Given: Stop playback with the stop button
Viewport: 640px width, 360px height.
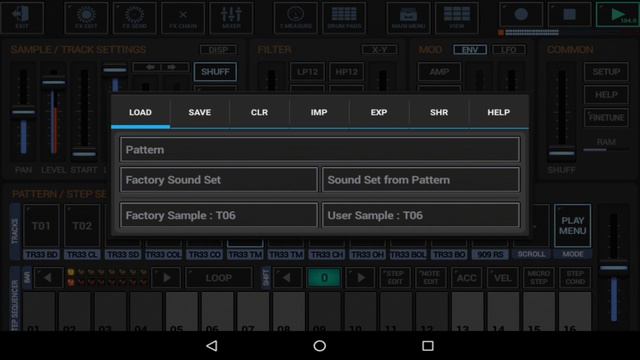Looking at the screenshot, I should (x=569, y=14).
